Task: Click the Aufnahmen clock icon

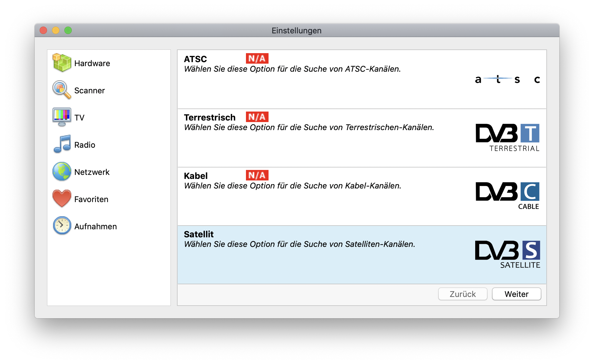Action: coord(62,226)
